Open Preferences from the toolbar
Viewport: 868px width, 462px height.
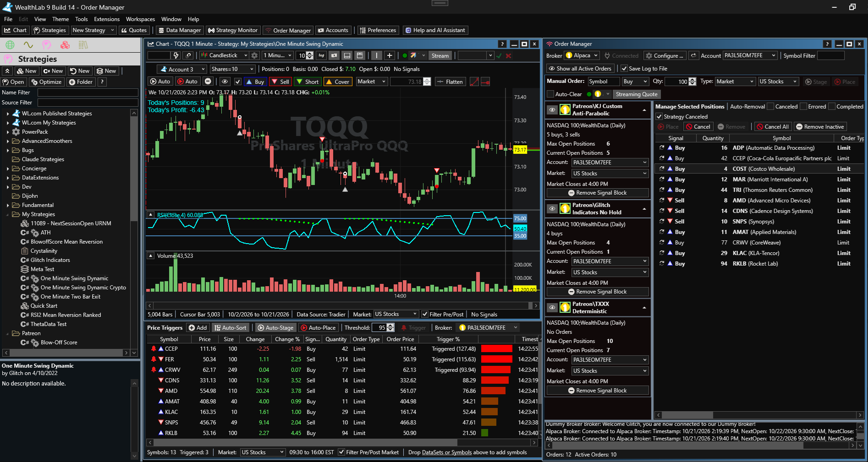pos(378,30)
